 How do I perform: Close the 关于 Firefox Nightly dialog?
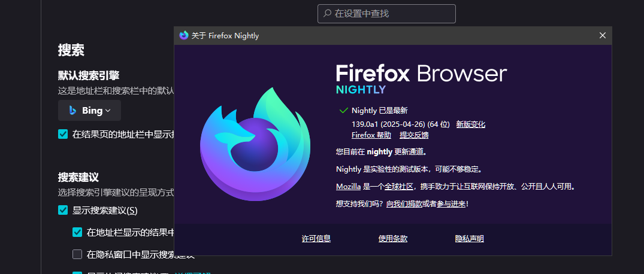click(x=603, y=36)
